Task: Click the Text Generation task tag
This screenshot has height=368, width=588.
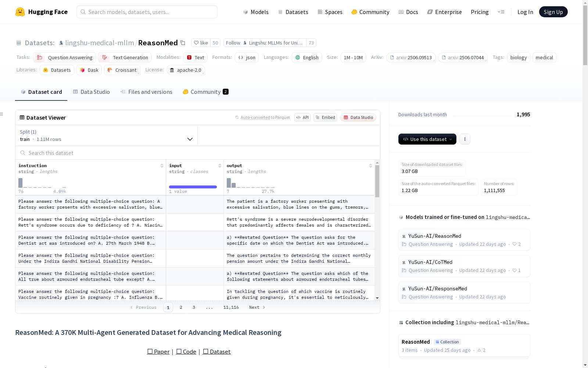Action: click(x=125, y=57)
